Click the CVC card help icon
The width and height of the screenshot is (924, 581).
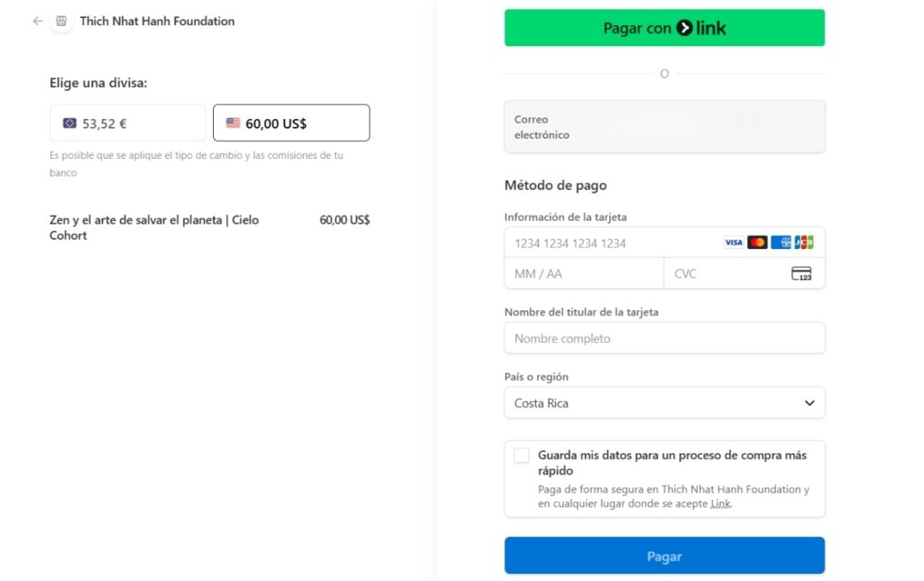click(801, 273)
